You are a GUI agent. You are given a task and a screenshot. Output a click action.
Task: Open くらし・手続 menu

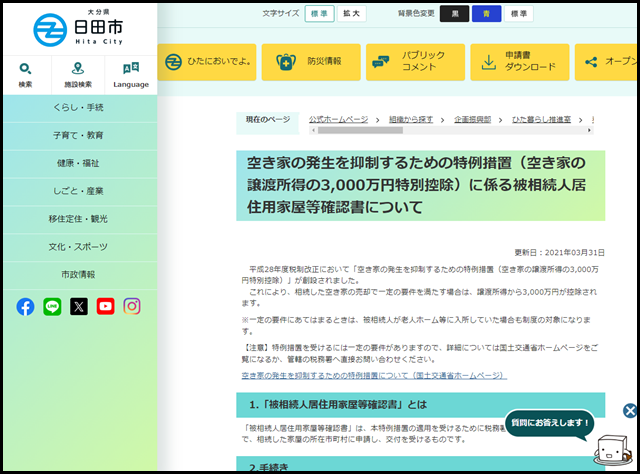pos(78,107)
